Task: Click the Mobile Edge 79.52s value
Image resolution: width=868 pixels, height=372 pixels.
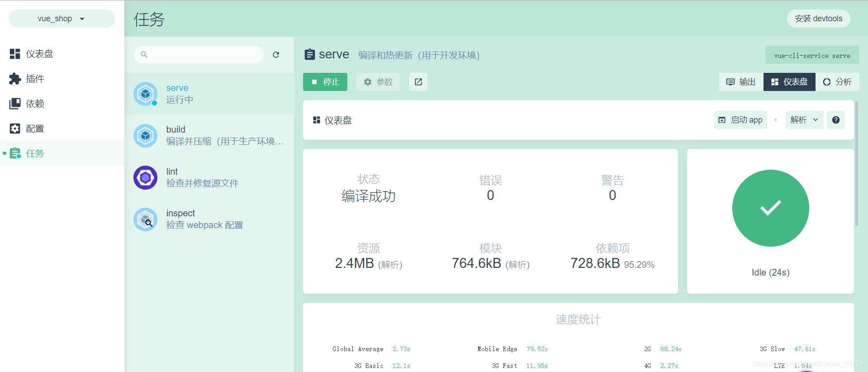Action: (537, 349)
